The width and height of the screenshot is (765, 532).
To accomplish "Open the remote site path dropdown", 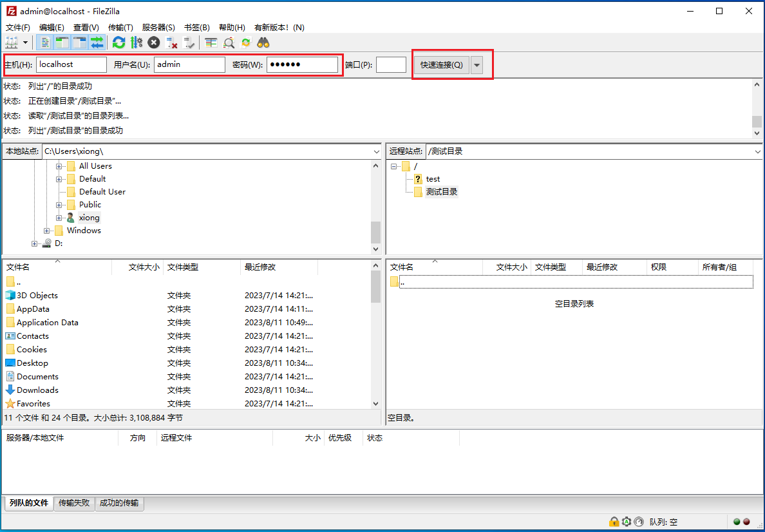I will point(757,151).
